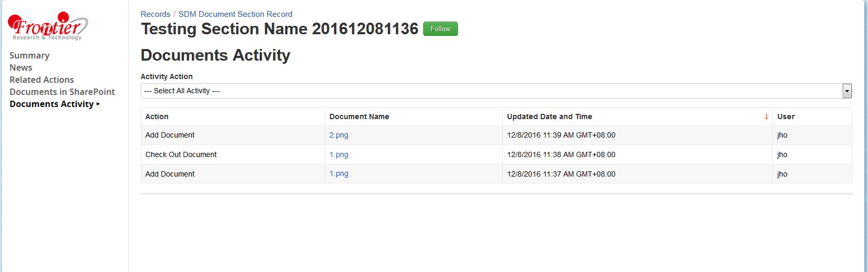Open the News sidebar item
The width and height of the screenshot is (868, 272).
click(21, 67)
